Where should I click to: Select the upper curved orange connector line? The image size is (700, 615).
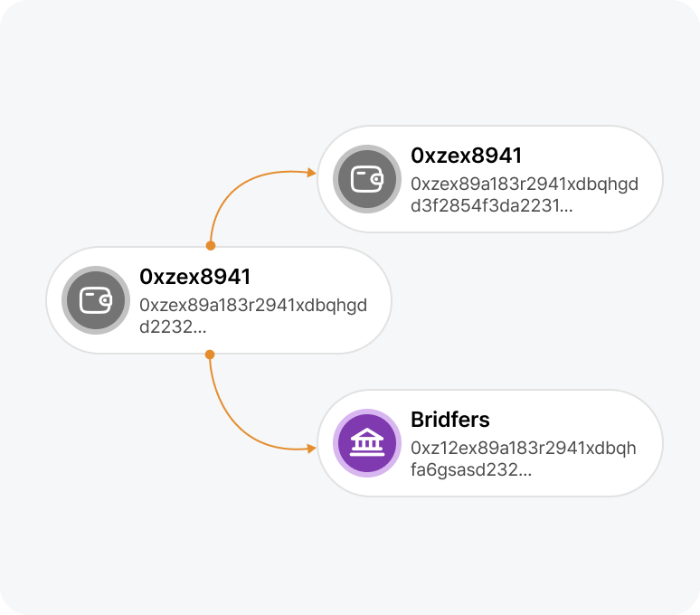(226, 190)
